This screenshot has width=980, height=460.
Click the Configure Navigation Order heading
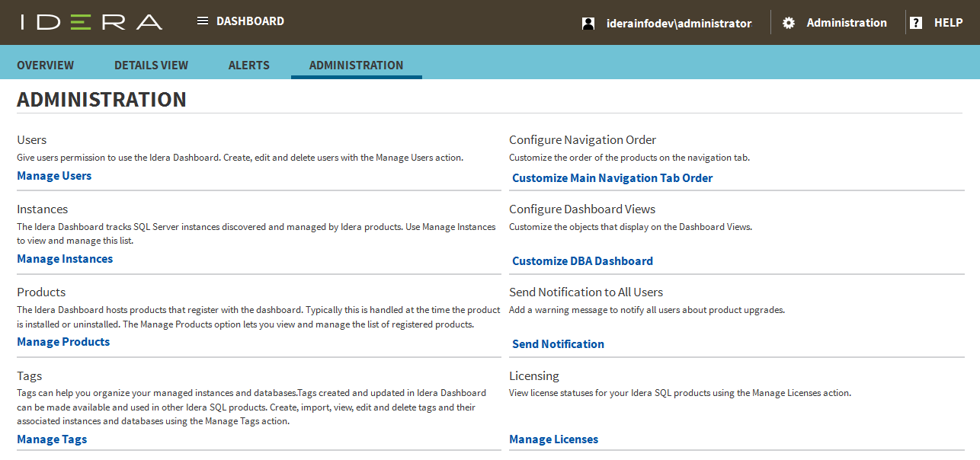click(x=582, y=140)
